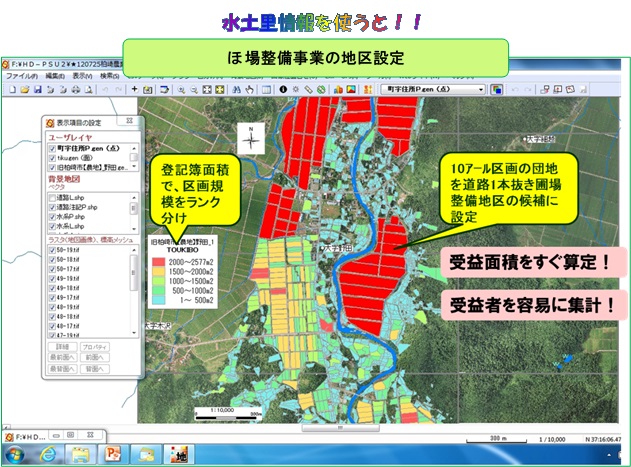The image size is (631, 467).
Task: Click user layer list scroll-up arrow
Action: [x=134, y=148]
